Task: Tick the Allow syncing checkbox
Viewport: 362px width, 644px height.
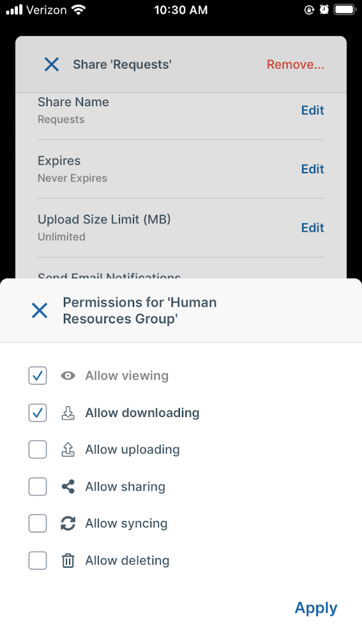Action: point(37,524)
